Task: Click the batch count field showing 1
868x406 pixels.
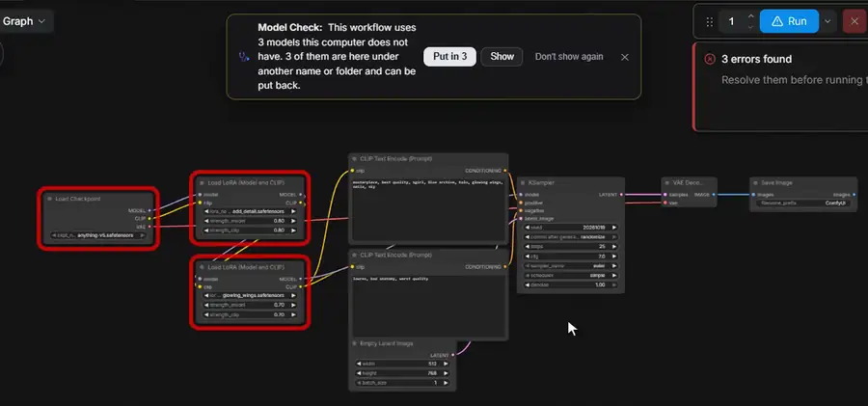Action: click(x=732, y=21)
